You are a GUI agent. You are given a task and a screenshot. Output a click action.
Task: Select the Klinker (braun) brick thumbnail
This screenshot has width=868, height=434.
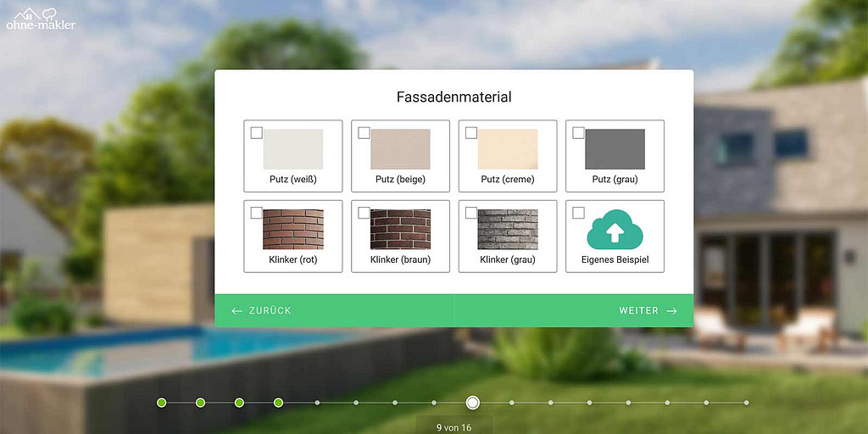pos(400,229)
